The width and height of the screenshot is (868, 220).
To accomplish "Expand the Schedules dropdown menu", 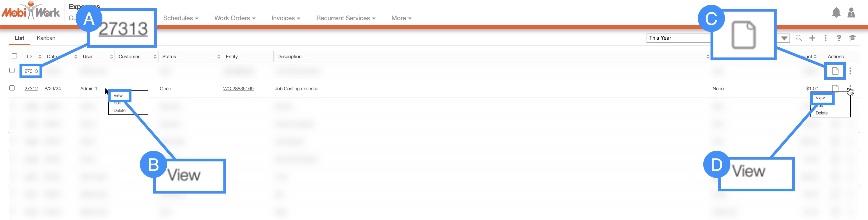I will pyautogui.click(x=181, y=18).
